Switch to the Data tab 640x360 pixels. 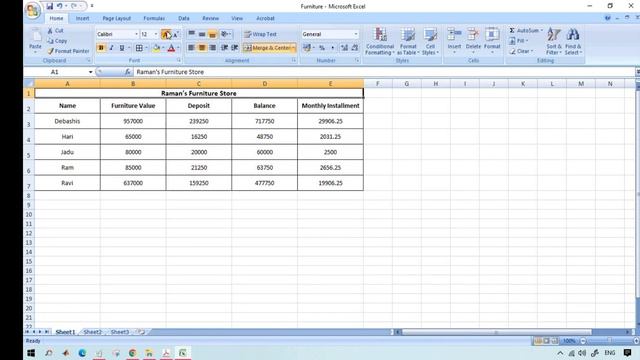point(184,18)
